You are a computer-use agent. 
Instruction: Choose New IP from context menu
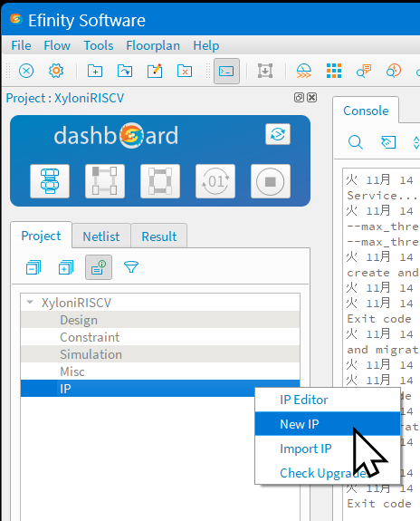tap(328, 424)
